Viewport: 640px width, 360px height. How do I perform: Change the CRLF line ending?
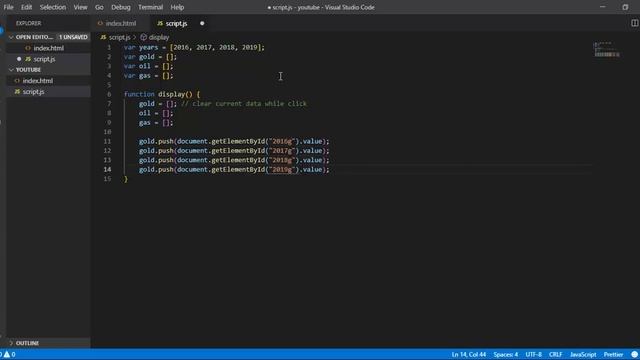[556, 354]
